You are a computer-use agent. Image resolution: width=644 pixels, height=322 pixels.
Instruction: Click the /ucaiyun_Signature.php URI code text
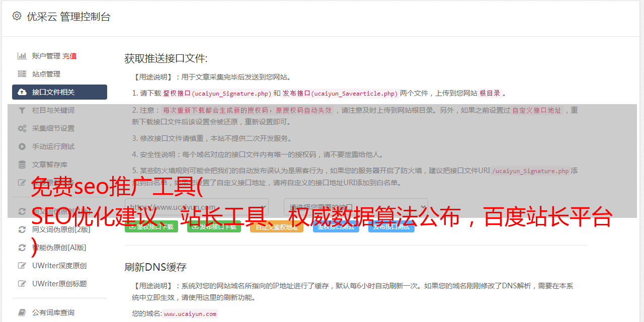click(530, 171)
